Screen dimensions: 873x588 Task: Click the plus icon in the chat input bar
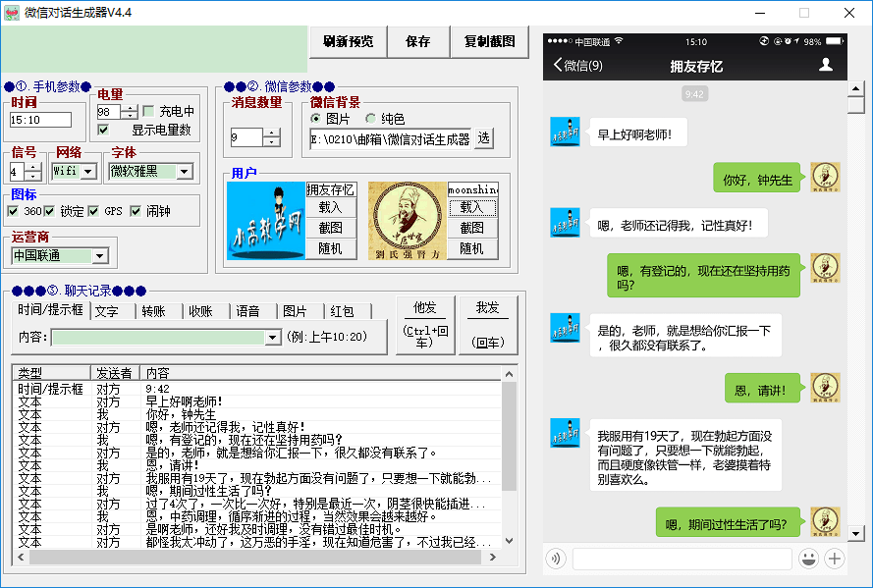click(x=835, y=557)
